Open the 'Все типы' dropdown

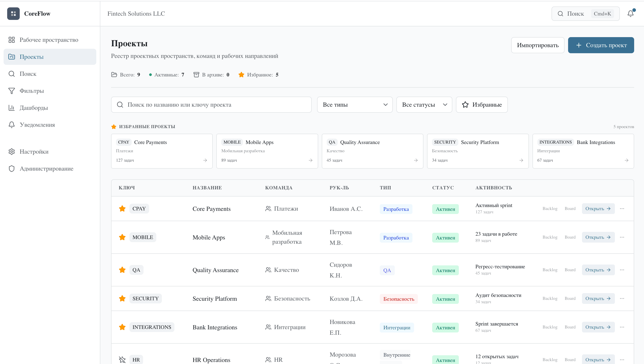[x=354, y=104]
